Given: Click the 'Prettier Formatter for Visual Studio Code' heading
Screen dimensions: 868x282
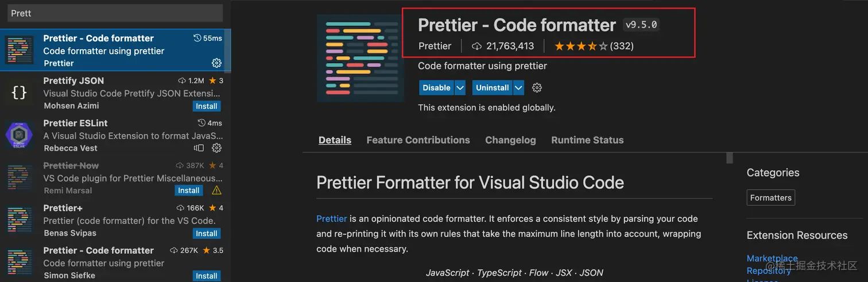Looking at the screenshot, I should (470, 183).
